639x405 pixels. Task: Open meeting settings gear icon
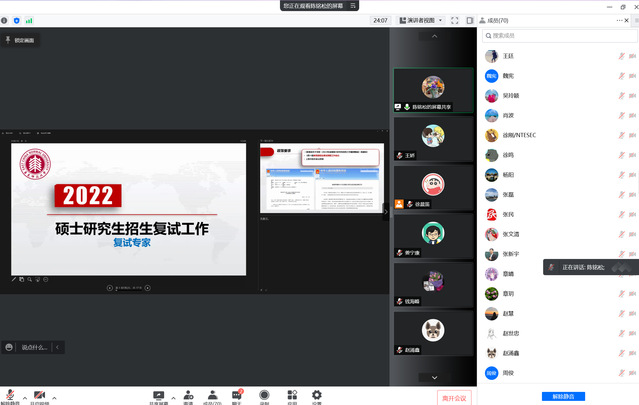point(317,395)
